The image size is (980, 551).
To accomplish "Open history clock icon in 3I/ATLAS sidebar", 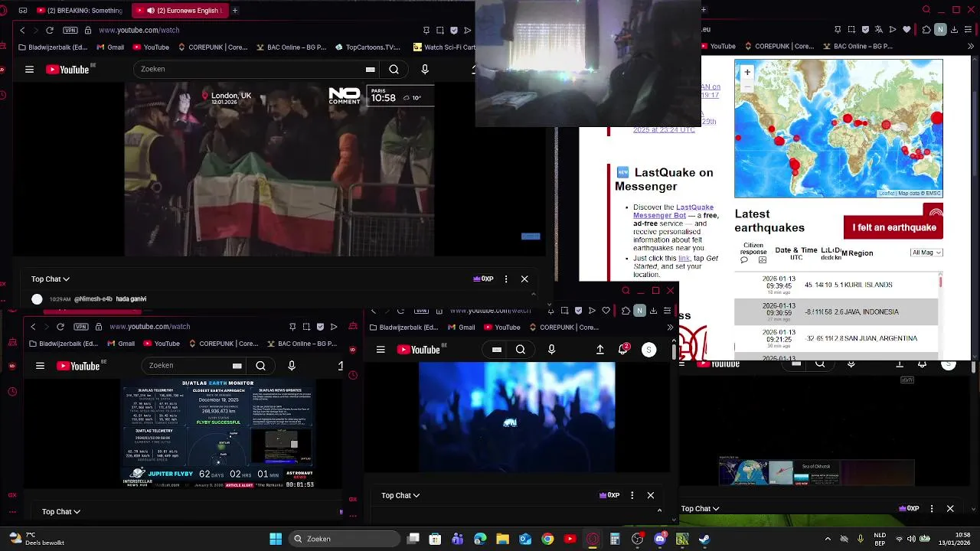I will 12,392.
